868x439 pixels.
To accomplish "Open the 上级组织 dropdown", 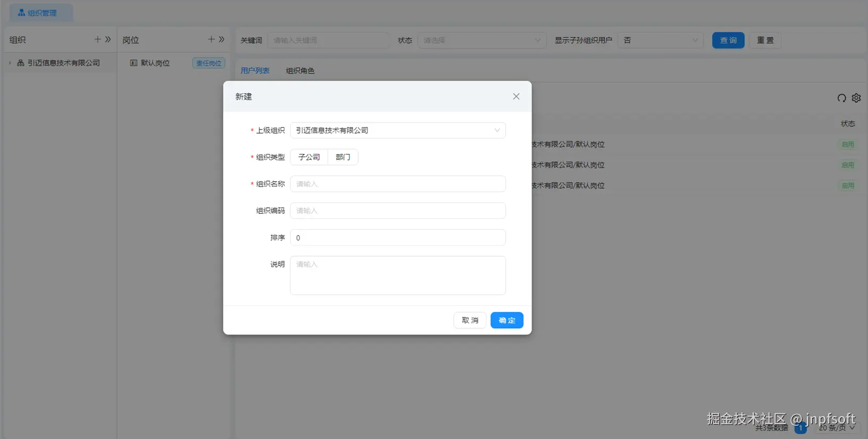I will pos(398,130).
